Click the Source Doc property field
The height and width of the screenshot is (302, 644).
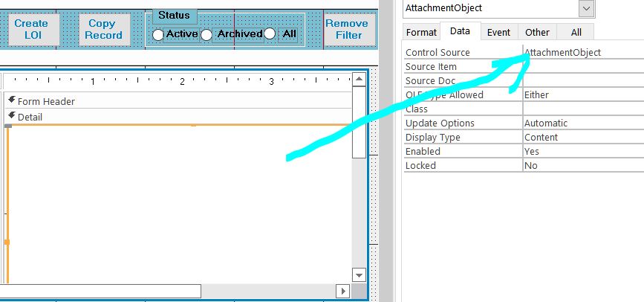pyautogui.click(x=583, y=80)
